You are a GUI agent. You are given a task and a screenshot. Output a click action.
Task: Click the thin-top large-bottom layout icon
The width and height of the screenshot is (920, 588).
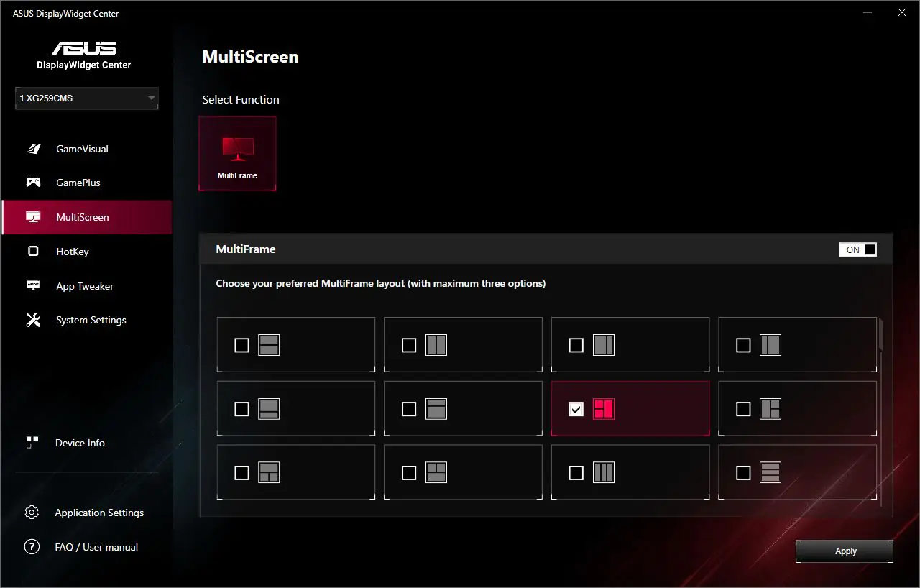(436, 409)
